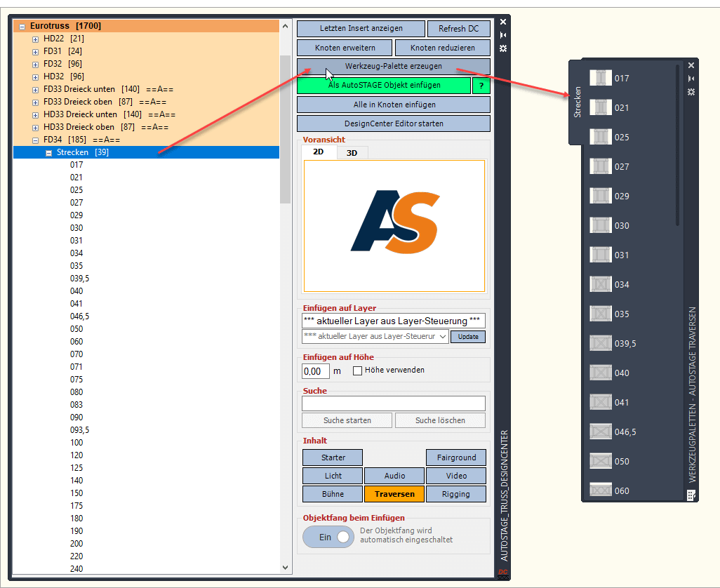This screenshot has height=588, width=720.
Task: Select tree item 100 in Strecken list
Action: pyautogui.click(x=76, y=443)
